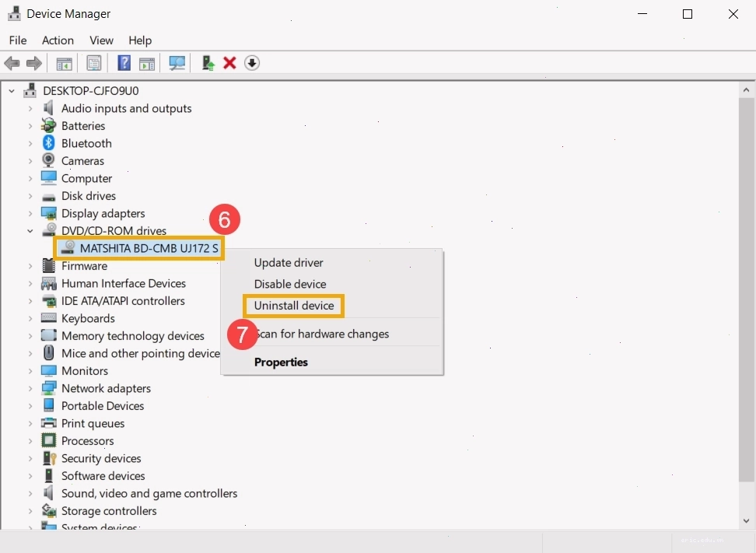Expand the Network adapters category

click(30, 389)
